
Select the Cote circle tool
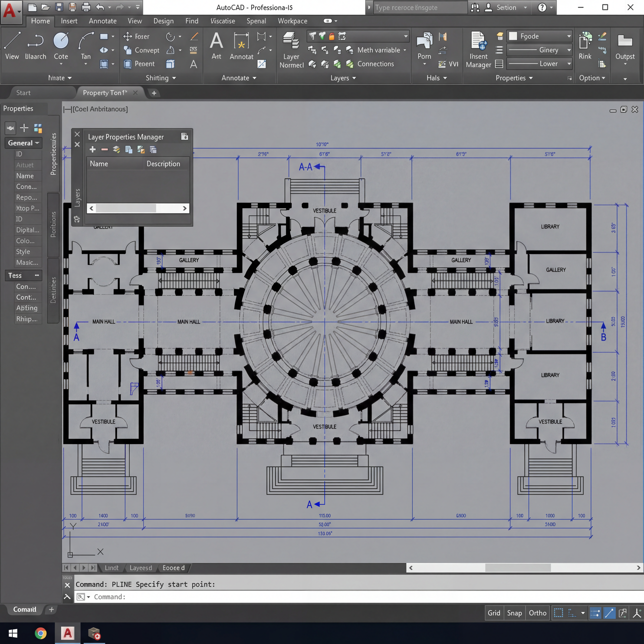[61, 41]
